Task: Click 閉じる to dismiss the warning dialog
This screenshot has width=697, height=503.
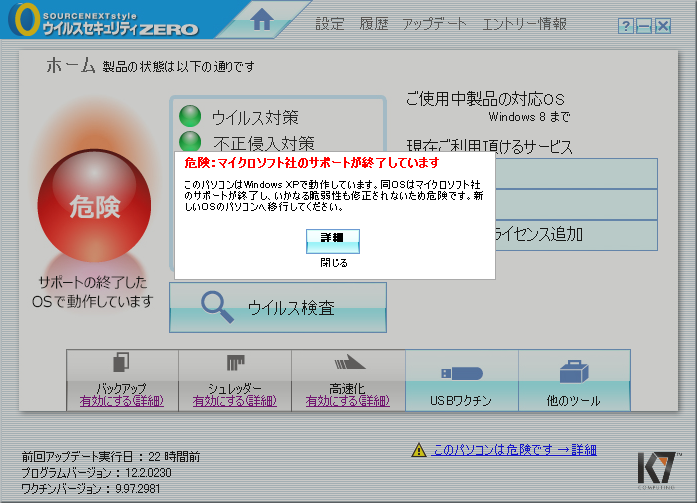Action: click(x=334, y=263)
